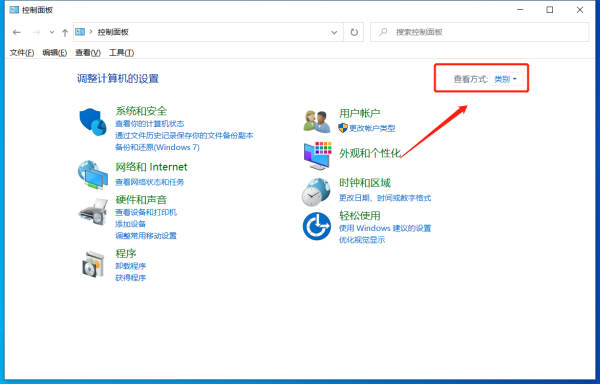Close the Control Panel window

pyautogui.click(x=580, y=10)
